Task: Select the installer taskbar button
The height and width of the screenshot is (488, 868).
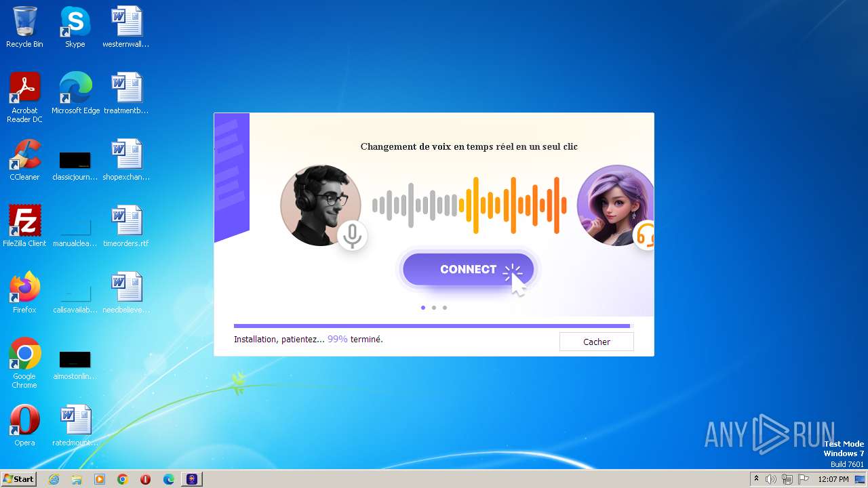Action: (x=192, y=479)
